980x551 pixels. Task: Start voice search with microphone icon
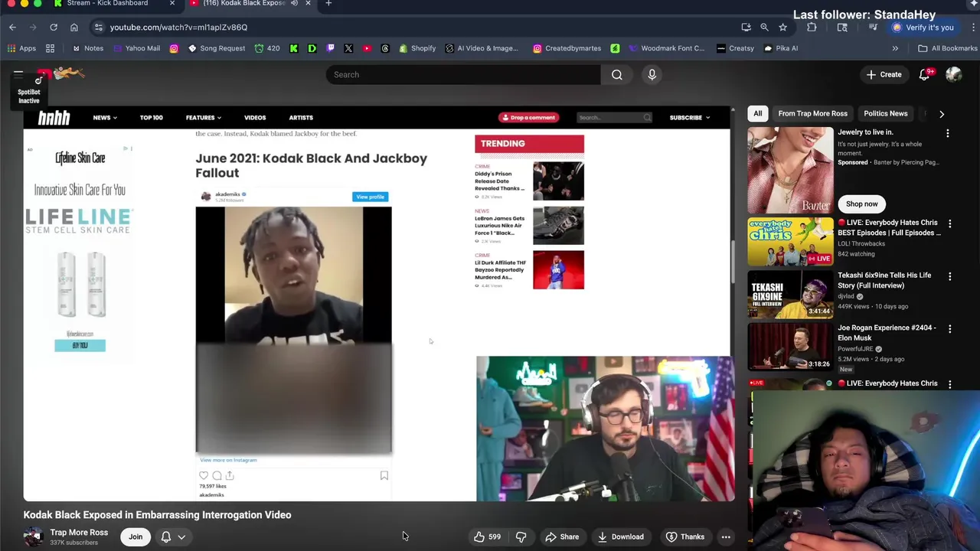pos(652,74)
